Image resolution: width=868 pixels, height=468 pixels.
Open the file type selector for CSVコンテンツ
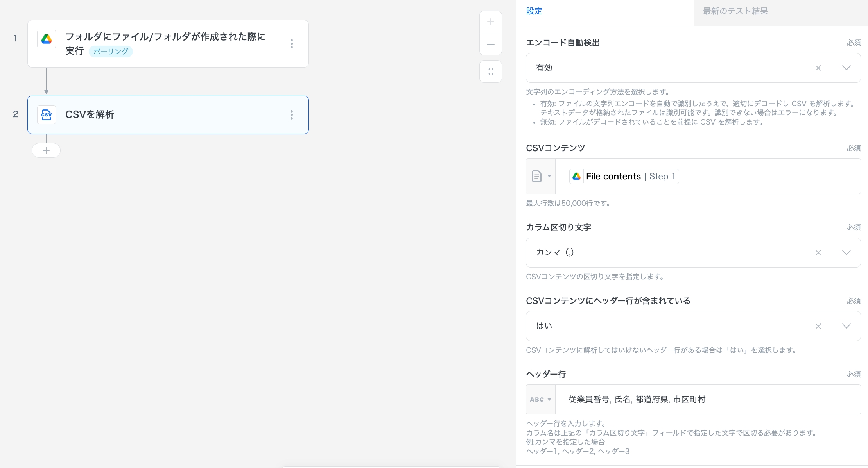coord(541,176)
